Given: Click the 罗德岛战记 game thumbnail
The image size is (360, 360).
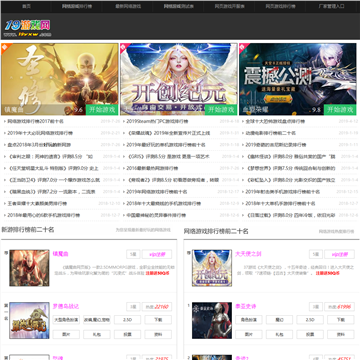Looking at the screenshot, I should click(x=29, y=320).
